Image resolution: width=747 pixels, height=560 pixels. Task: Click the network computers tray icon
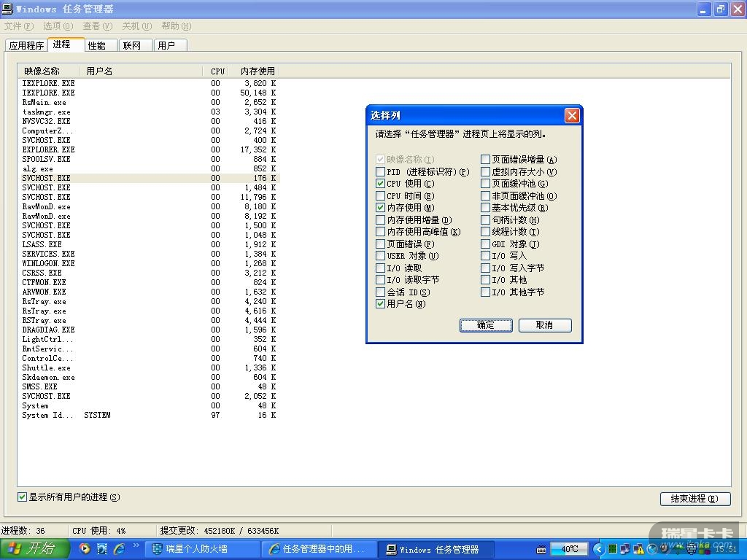point(625,549)
